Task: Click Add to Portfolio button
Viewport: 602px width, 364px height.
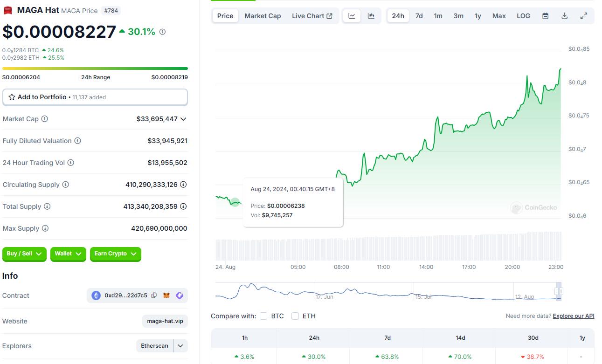Action: click(95, 97)
